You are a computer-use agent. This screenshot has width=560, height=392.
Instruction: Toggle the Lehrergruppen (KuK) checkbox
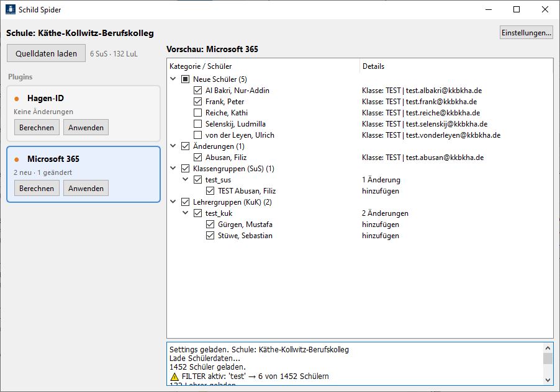[186, 202]
